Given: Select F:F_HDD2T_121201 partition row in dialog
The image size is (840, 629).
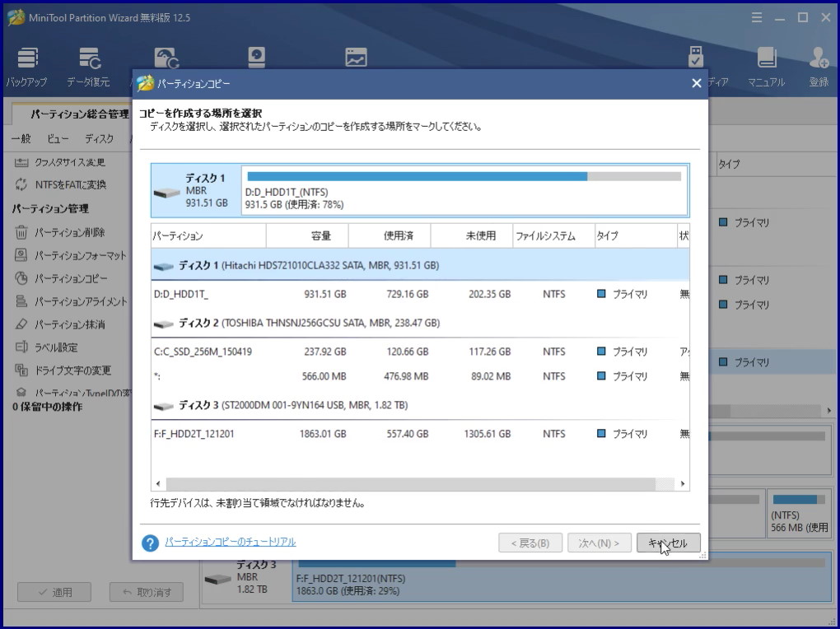Looking at the screenshot, I should coord(420,434).
